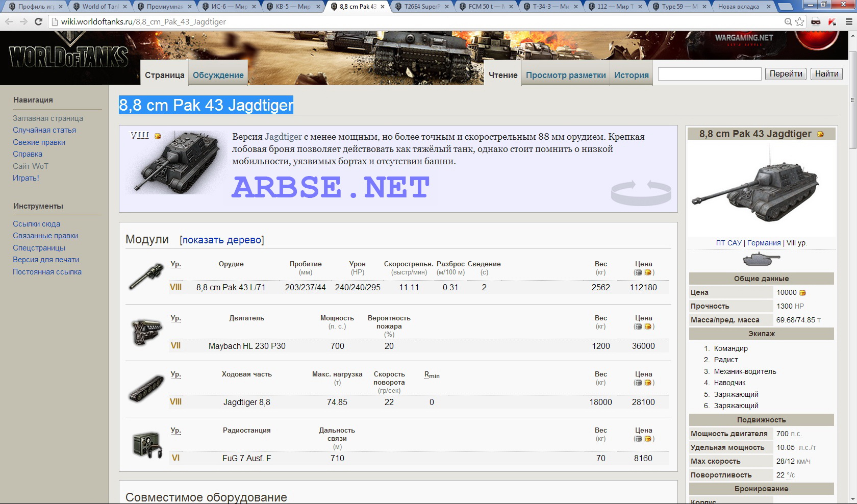857x504 pixels.
Task: Click the Maybach engine module icon
Action: 146,332
